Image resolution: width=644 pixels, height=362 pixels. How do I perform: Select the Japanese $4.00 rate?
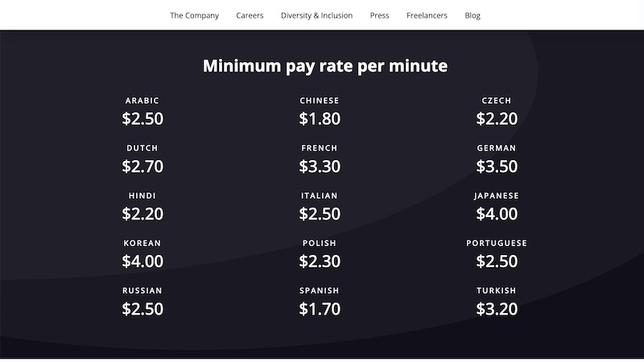tap(497, 214)
